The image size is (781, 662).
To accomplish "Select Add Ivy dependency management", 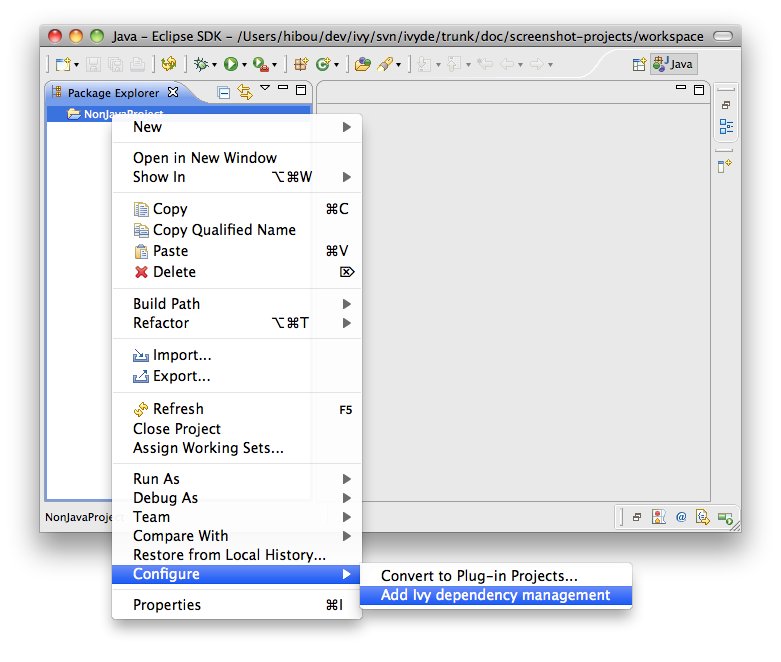I will (495, 595).
